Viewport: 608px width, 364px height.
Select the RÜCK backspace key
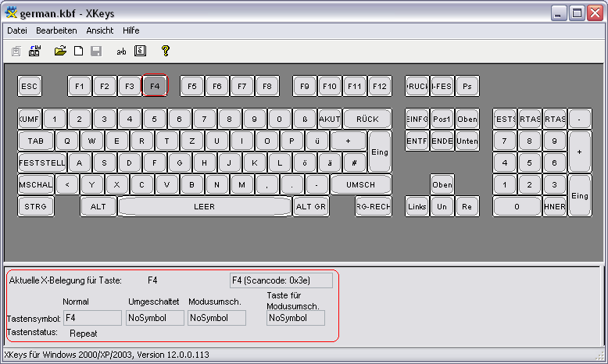(x=367, y=119)
